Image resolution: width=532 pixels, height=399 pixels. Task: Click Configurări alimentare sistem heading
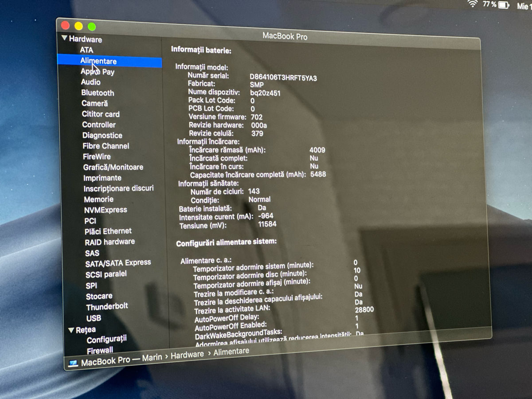tap(227, 243)
